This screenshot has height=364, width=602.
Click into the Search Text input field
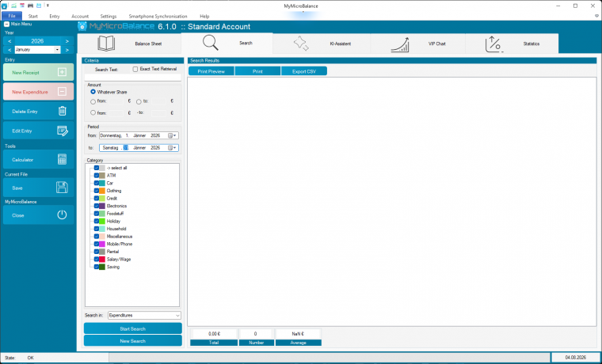[133, 78]
